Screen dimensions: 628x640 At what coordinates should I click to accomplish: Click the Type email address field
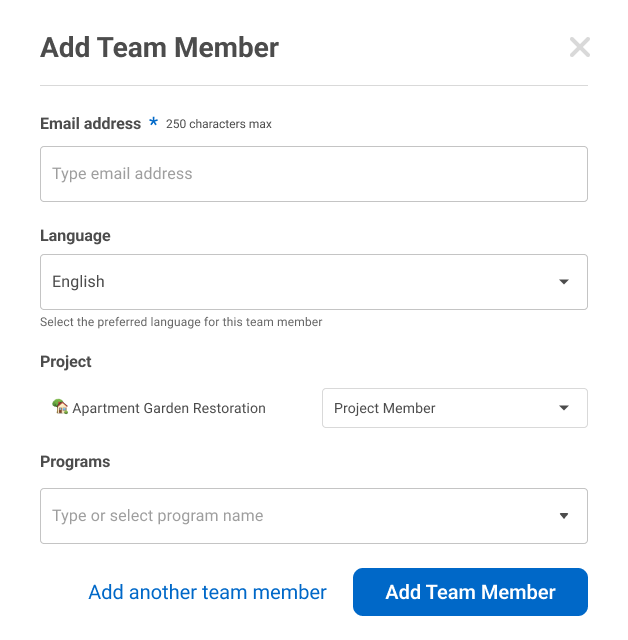pos(314,174)
